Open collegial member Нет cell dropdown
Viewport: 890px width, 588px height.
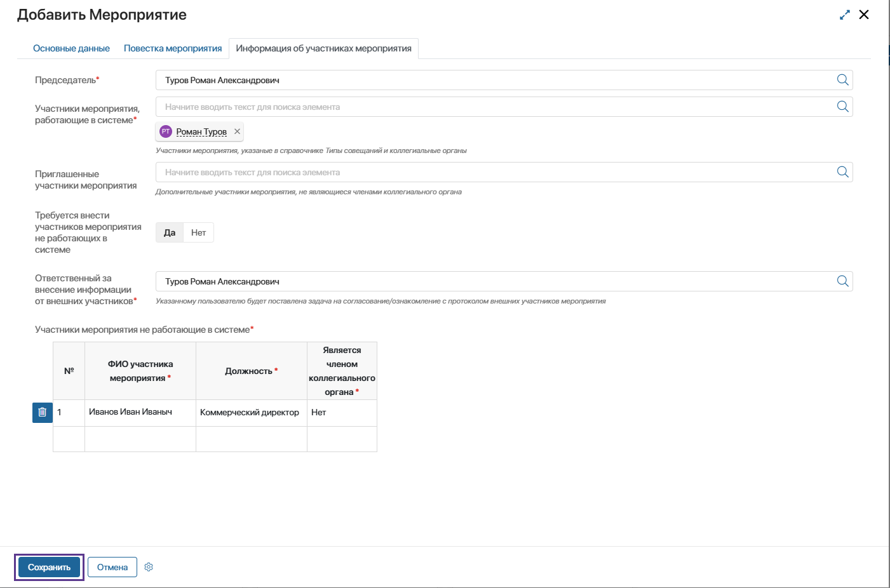(x=342, y=412)
